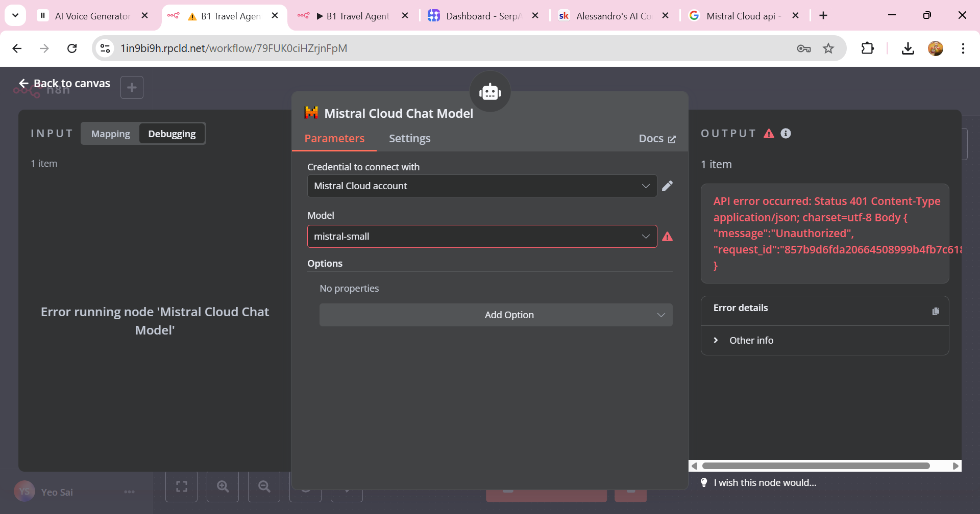Open the browser extensions puzzle icon
980x514 pixels.
(x=867, y=48)
